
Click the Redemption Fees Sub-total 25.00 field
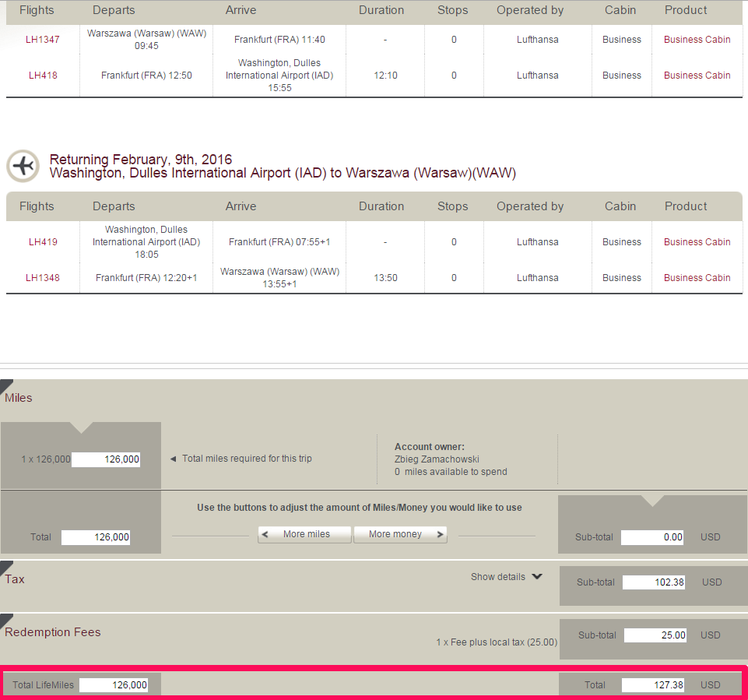(x=655, y=635)
